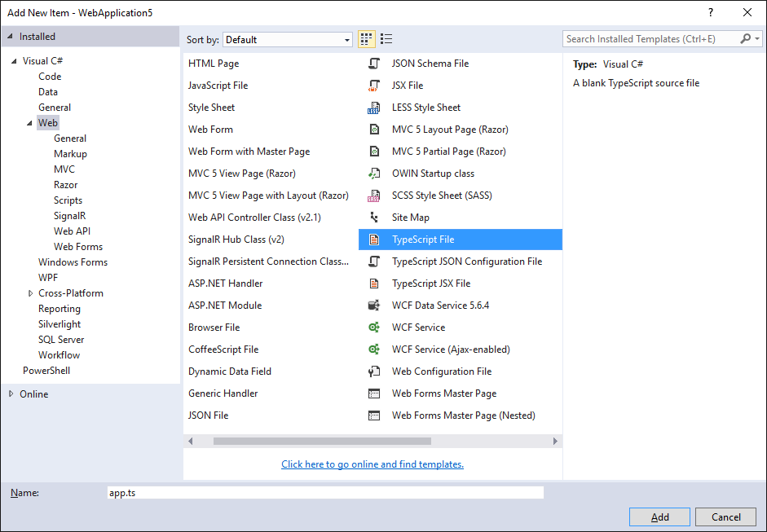The image size is (767, 532).
Task: Select the SQL Server category
Action: click(x=61, y=340)
